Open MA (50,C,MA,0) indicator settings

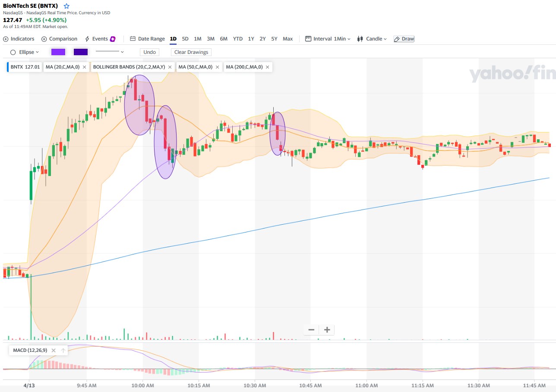tap(196, 67)
